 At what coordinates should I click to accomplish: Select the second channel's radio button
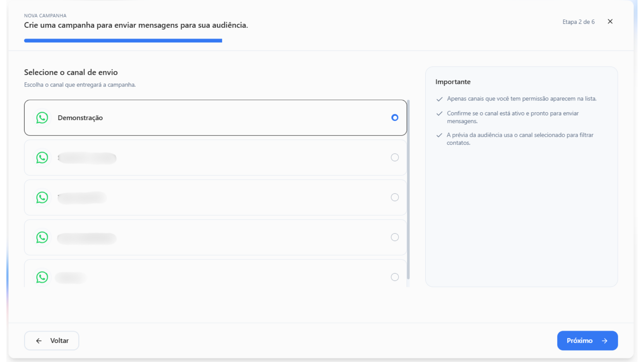395,158
